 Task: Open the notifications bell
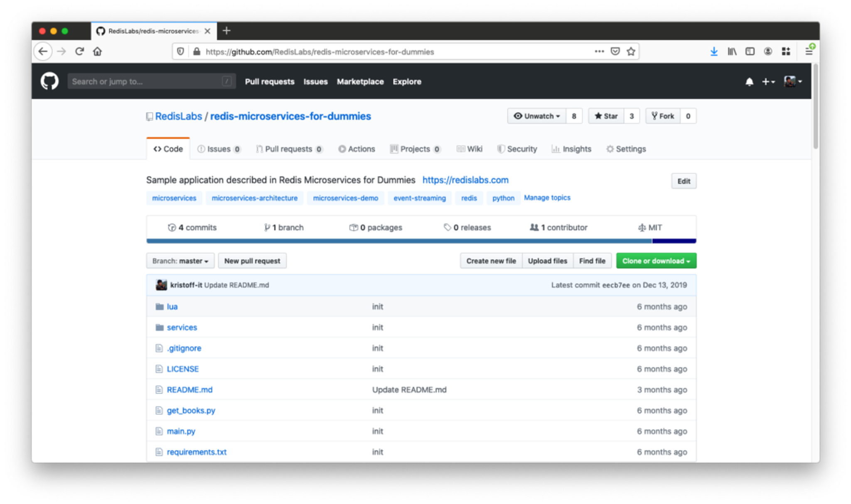[749, 82]
